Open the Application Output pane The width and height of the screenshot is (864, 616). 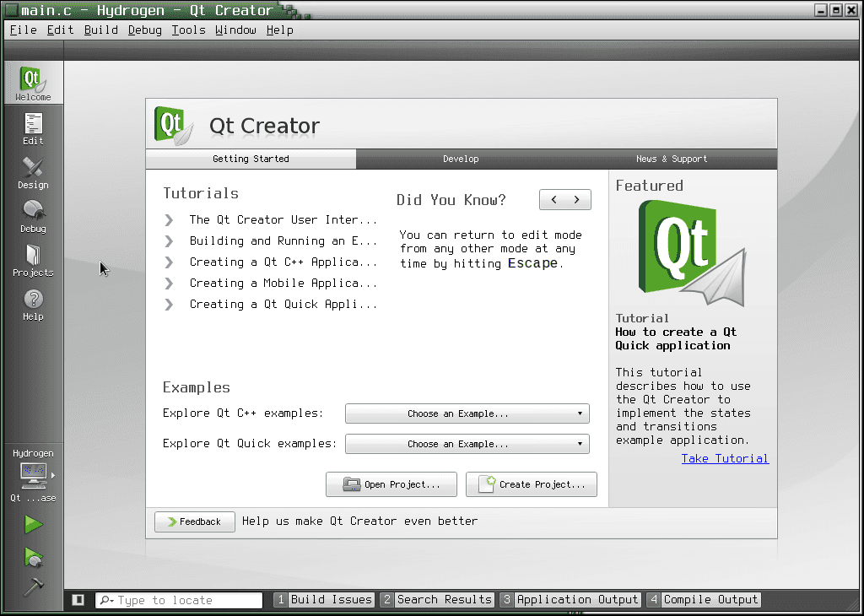[x=570, y=599]
